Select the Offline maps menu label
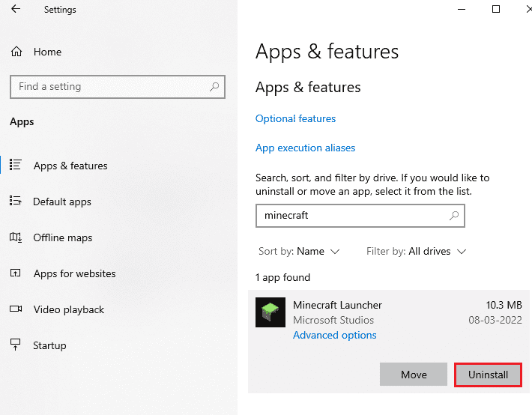The width and height of the screenshot is (532, 415). point(63,237)
